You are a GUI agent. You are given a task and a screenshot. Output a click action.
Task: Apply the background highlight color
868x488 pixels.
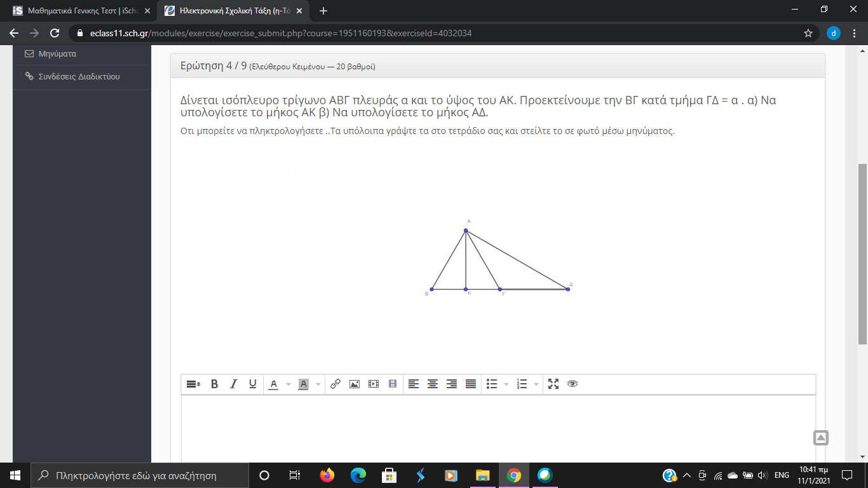pyautogui.click(x=304, y=384)
